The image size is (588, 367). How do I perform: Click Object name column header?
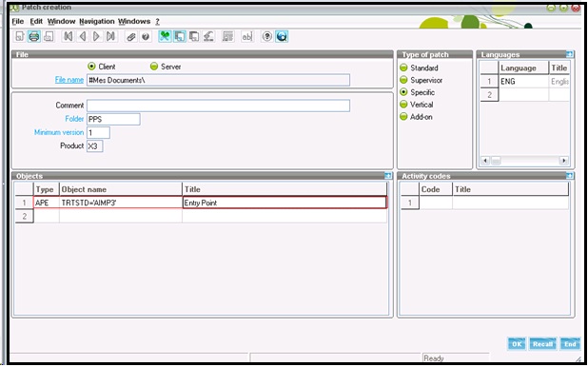pyautogui.click(x=121, y=189)
